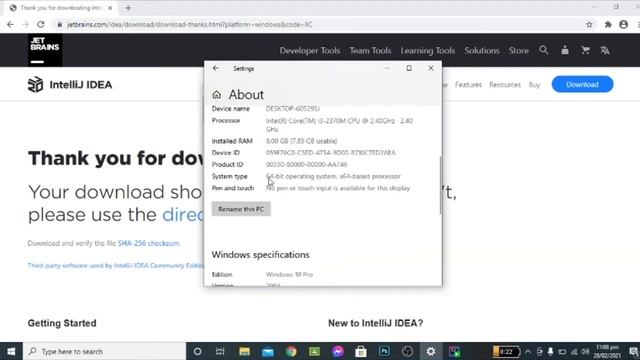This screenshot has width=640, height=360.
Task: Open Cortana circle in taskbar
Action: click(198, 351)
